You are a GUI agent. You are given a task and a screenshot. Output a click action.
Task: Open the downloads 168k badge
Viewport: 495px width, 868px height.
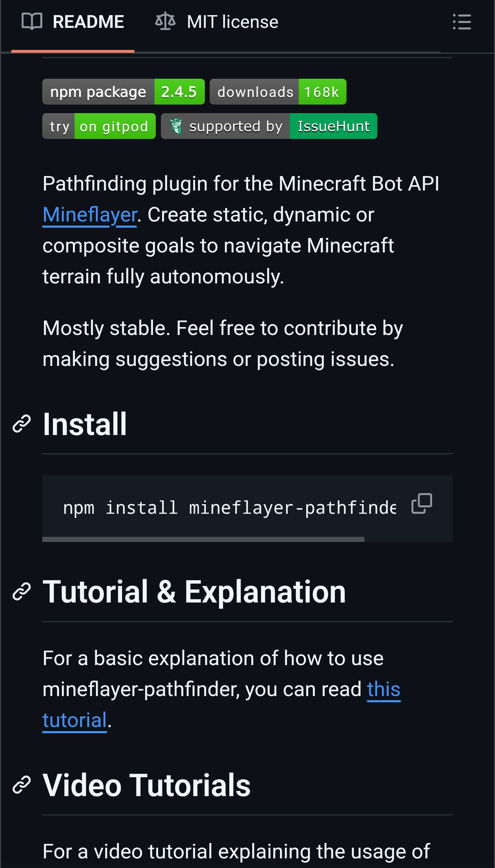tap(278, 92)
